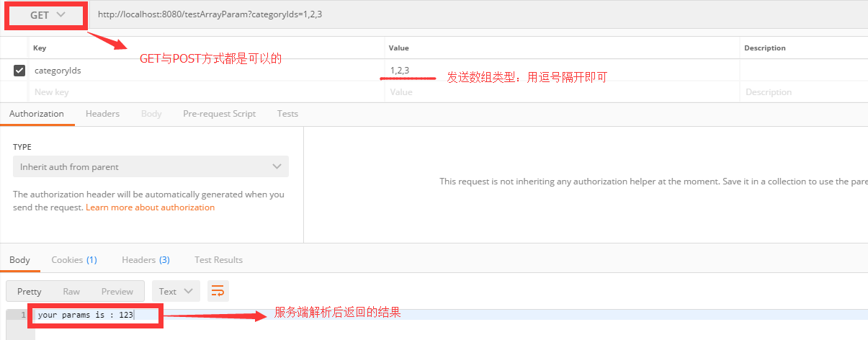Uncheck the categoryIds parameter checkbox
The width and height of the screenshot is (868, 340).
point(19,71)
